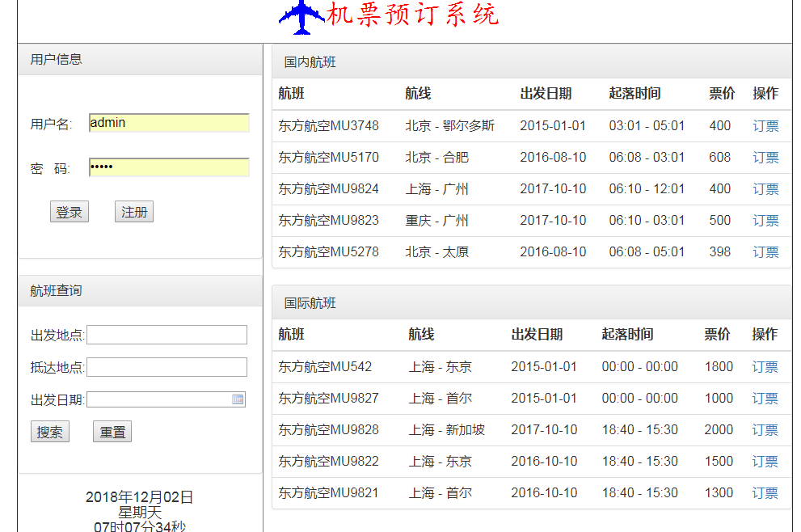Click 订票 for flight MU5170
801x532 pixels.
[765, 158]
